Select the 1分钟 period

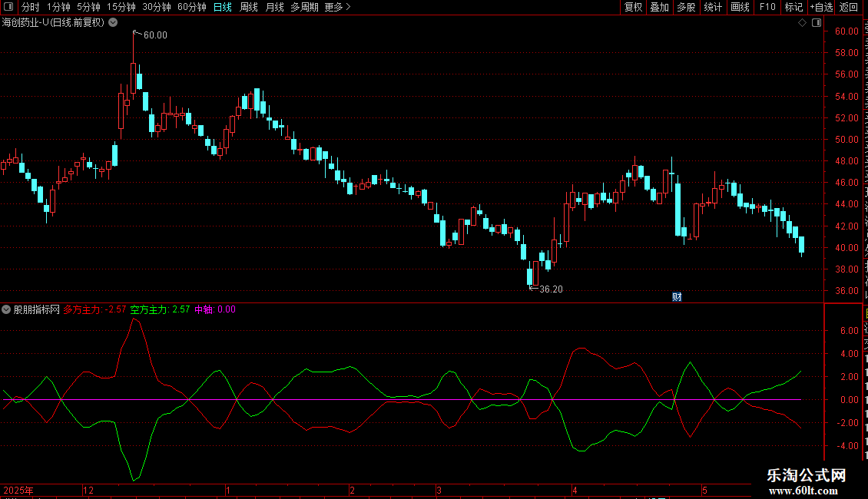coord(58,7)
